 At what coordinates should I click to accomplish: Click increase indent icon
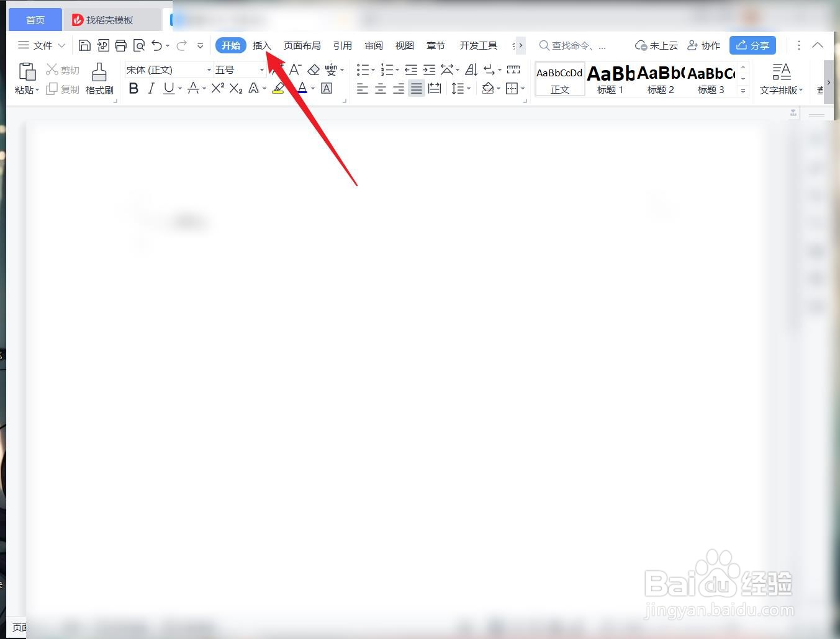click(x=430, y=69)
